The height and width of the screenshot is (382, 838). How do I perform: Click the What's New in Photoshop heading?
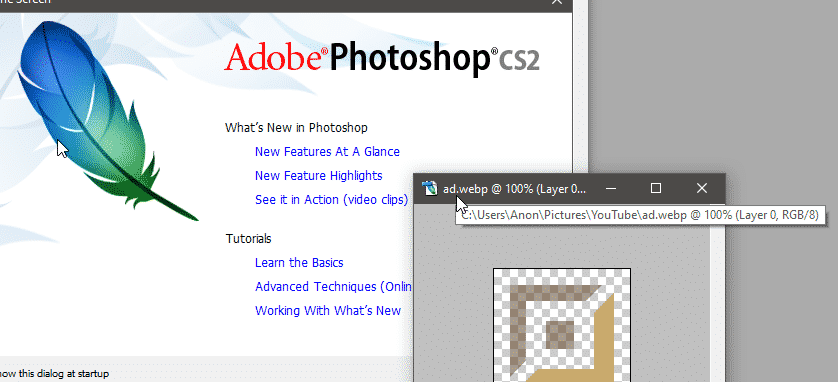point(296,128)
